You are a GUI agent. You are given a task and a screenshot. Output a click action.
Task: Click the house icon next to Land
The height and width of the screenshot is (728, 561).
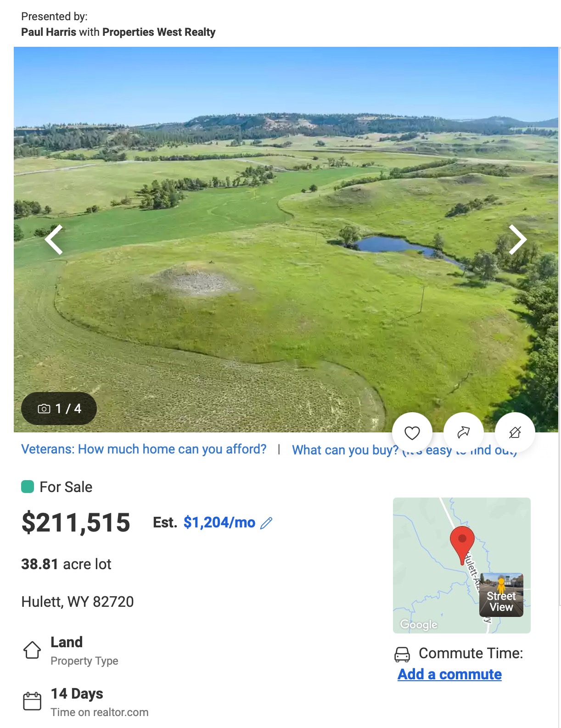32,650
